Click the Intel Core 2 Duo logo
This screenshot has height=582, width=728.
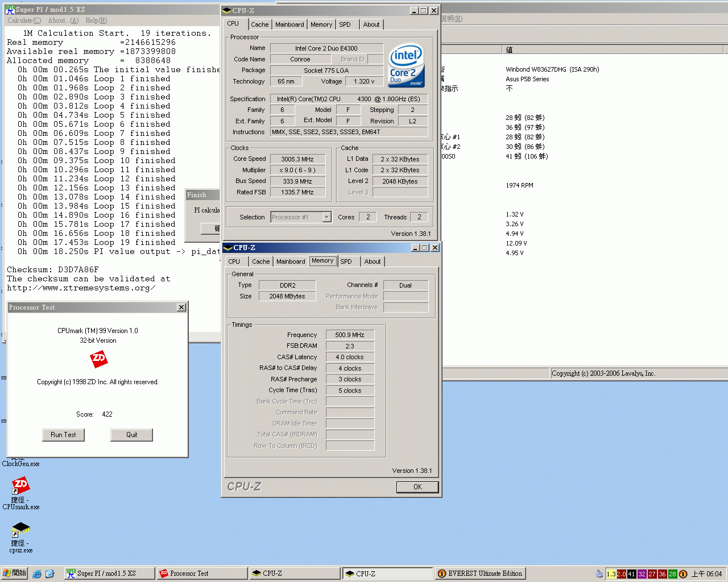click(406, 66)
